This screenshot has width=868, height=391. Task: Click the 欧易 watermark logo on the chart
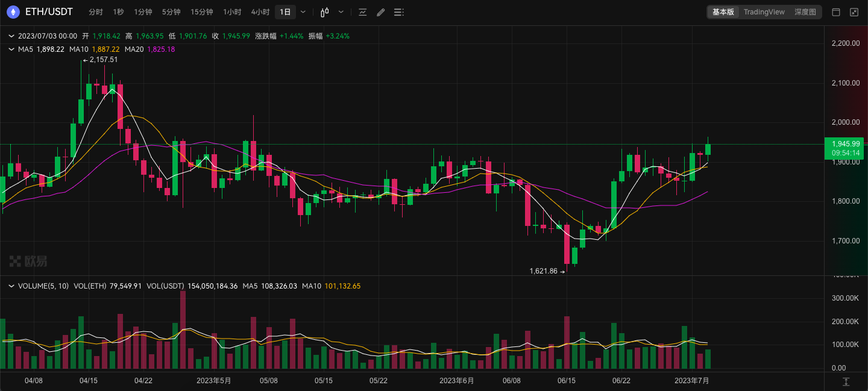pyautogui.click(x=28, y=261)
